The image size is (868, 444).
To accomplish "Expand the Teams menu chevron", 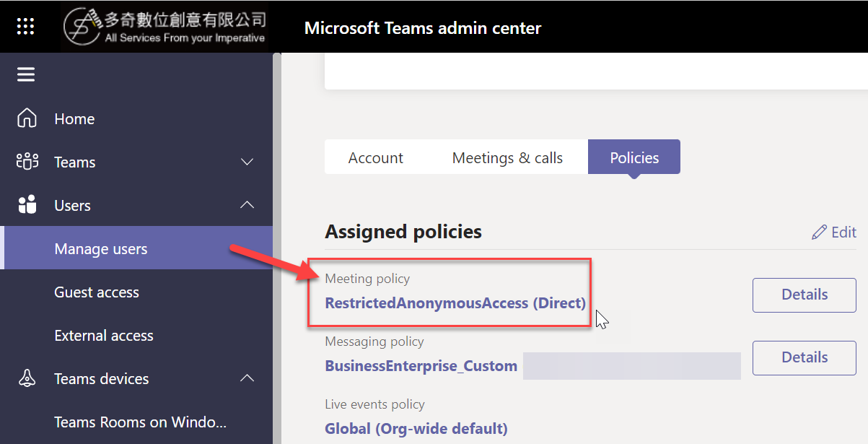I will (247, 162).
